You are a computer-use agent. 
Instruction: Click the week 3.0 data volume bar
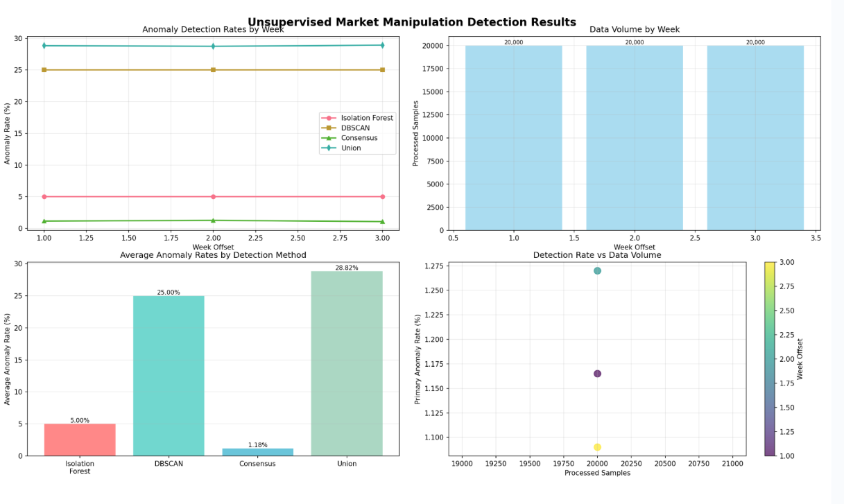pyautogui.click(x=755, y=138)
